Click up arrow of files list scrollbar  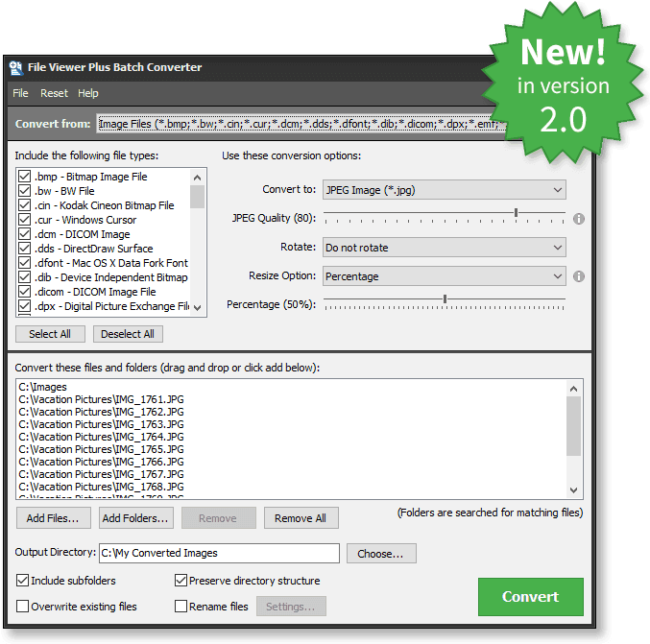pos(574,389)
